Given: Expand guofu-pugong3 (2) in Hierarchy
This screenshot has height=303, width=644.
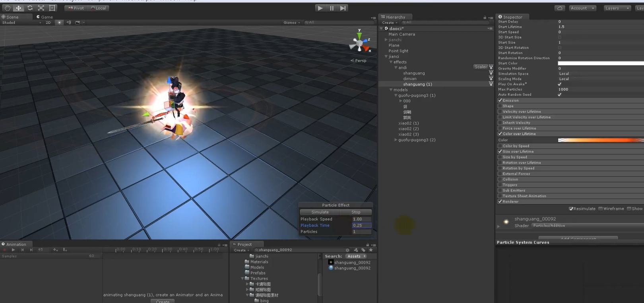Looking at the screenshot, I should [x=396, y=140].
